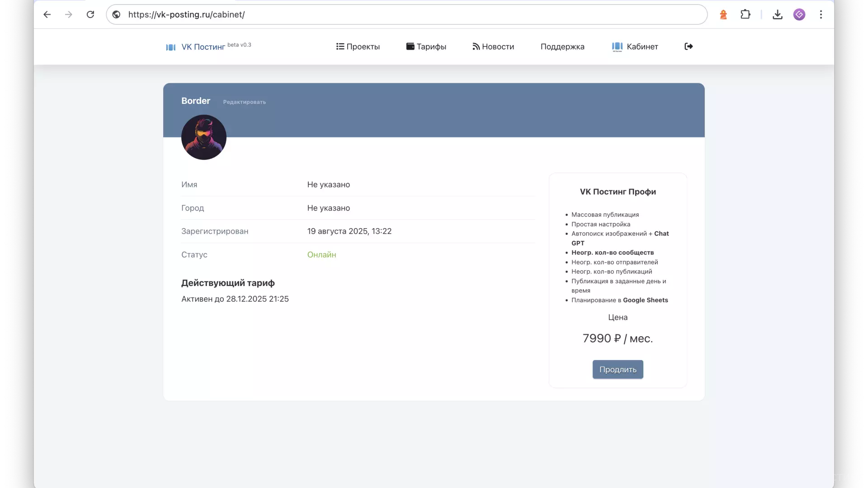The width and height of the screenshot is (868, 488).
Task: Click the Активен до 28.12.2025 21:25 text
Action: coord(235,299)
